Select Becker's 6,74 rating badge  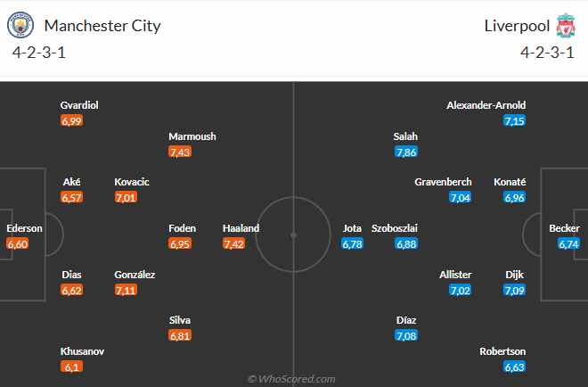[568, 244]
